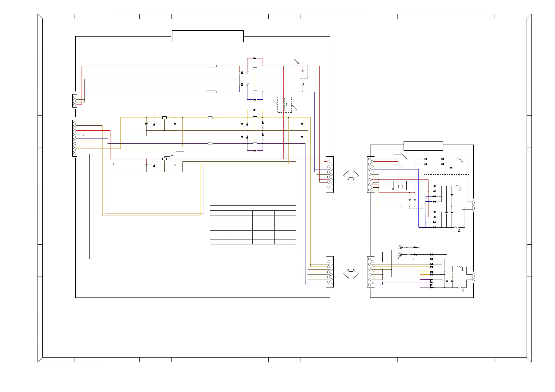Click the three-pin connector on right board's edge
The width and height of the screenshot is (555, 392).
point(473,277)
